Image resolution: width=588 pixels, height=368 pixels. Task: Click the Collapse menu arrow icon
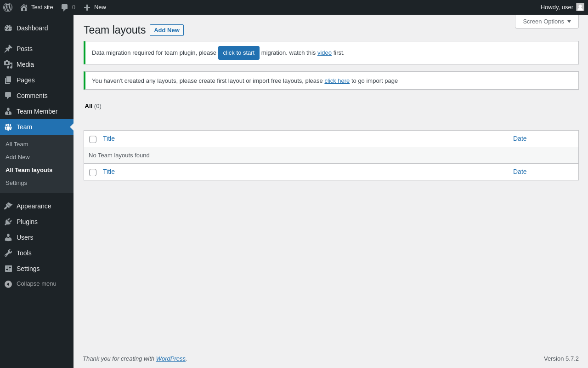click(x=8, y=284)
